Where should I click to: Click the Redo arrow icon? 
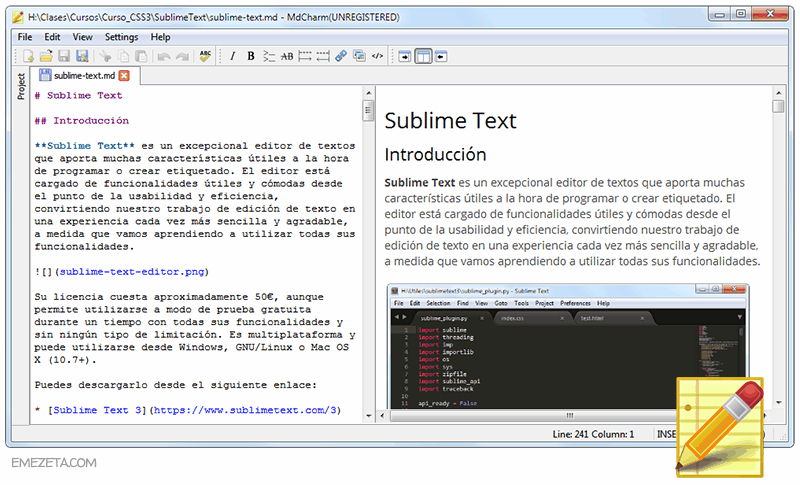182,56
